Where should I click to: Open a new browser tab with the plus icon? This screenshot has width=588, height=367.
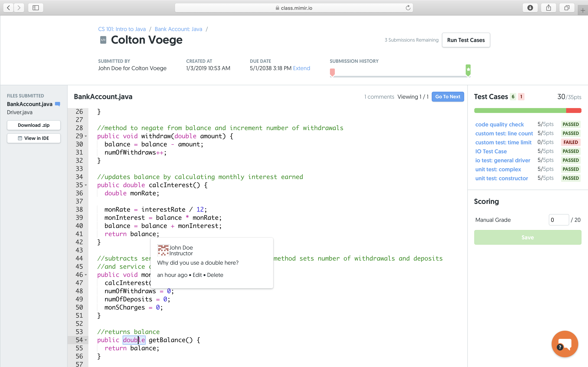[x=583, y=11]
